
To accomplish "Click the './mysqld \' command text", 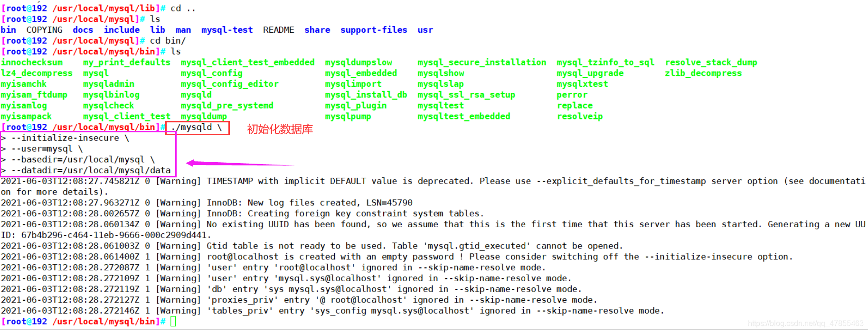I will coord(197,127).
